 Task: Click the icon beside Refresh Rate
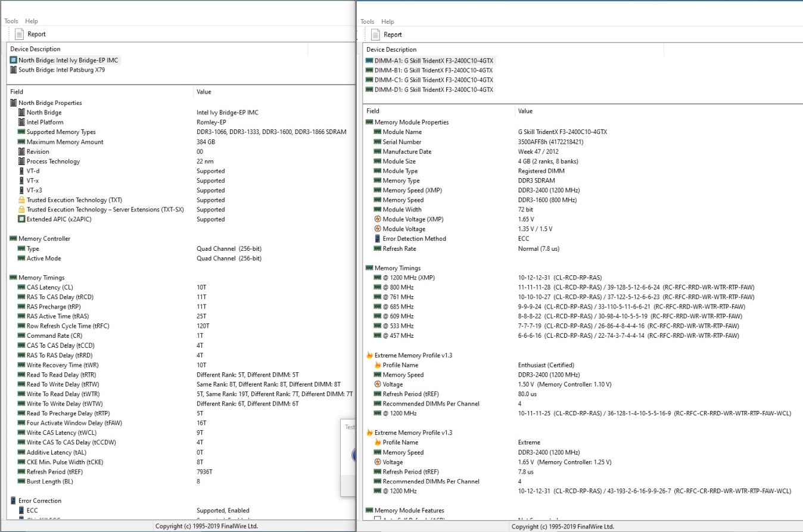(x=378, y=248)
